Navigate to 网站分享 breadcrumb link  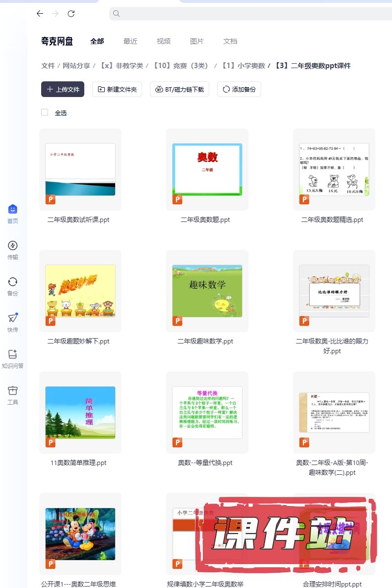tap(76, 66)
